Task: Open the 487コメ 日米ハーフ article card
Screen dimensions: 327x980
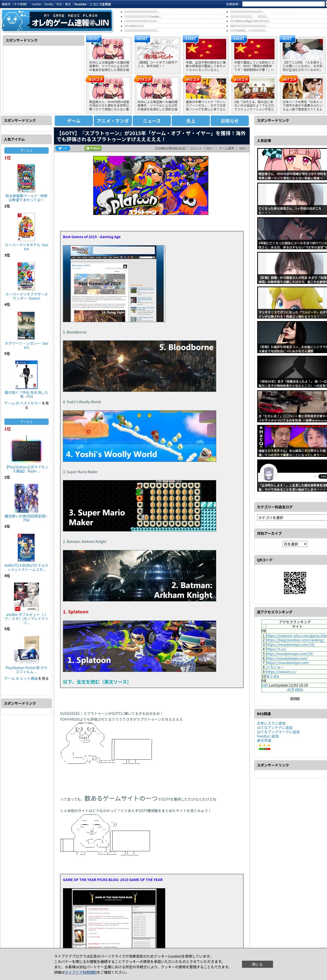Action: 303,94
